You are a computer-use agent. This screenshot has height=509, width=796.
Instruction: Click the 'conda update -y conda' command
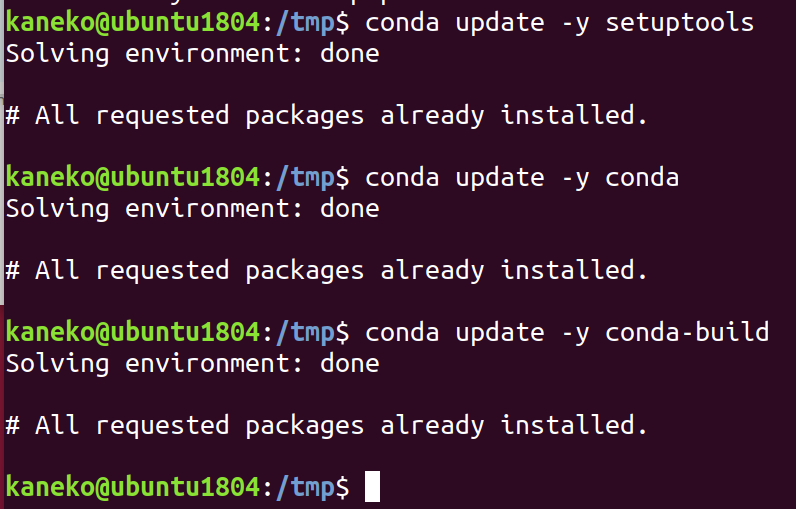point(522,178)
